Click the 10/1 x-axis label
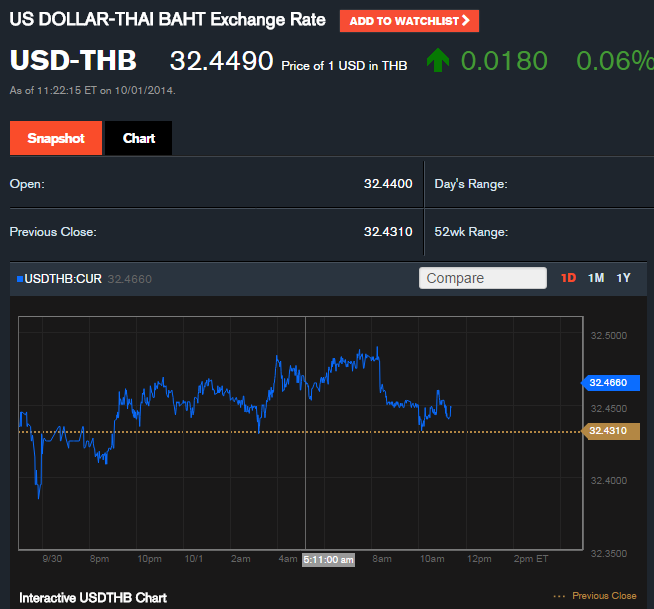 [194, 559]
